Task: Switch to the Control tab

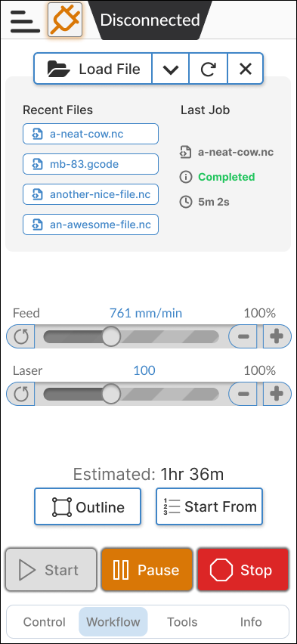Action: click(x=45, y=622)
